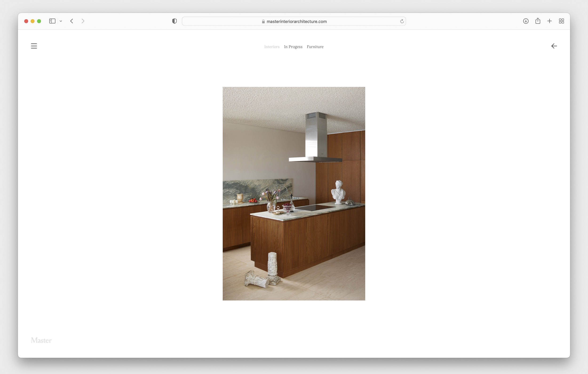Image resolution: width=588 pixels, height=374 pixels.
Task: Switch to the Interiors section
Action: [271, 47]
